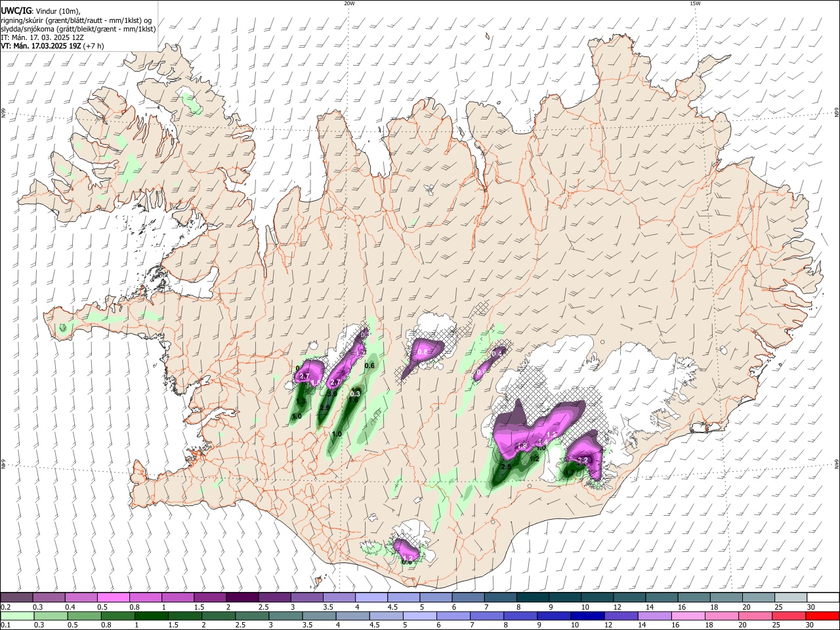Screen dimensions: 840x630
Task: Click the '2.9' precipitation value on the map
Action: pyautogui.click(x=324, y=408)
